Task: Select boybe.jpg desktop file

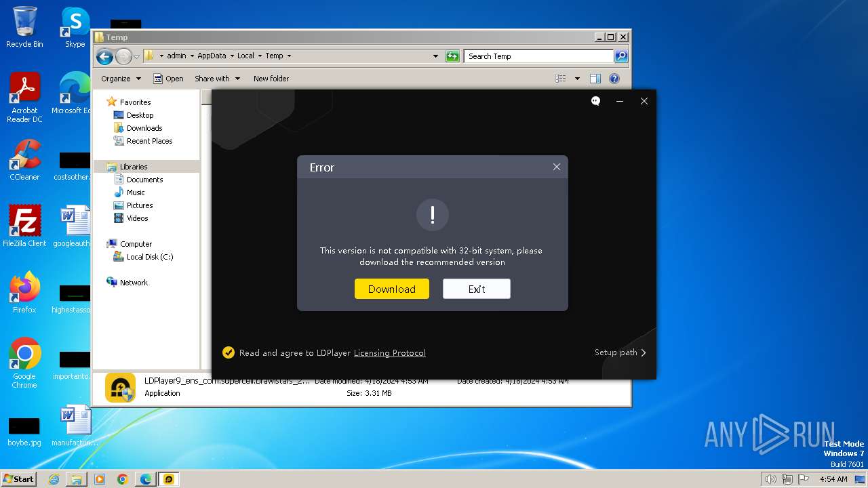Action: pos(24,431)
